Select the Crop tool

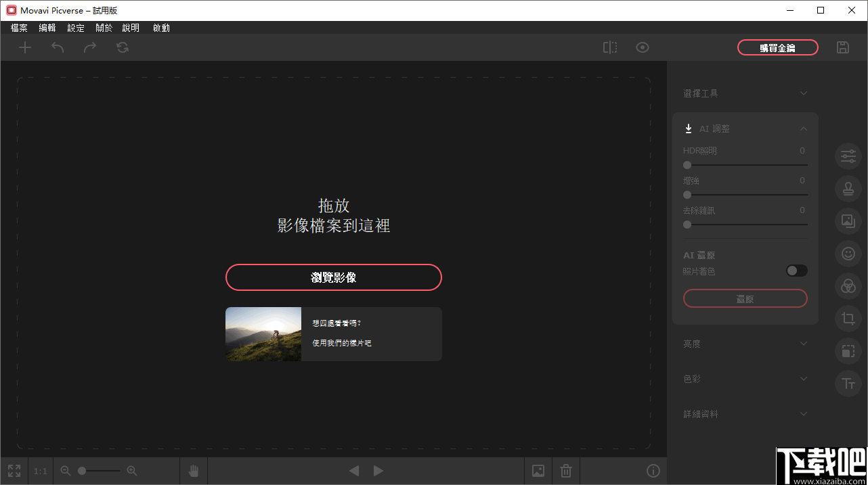[848, 319]
